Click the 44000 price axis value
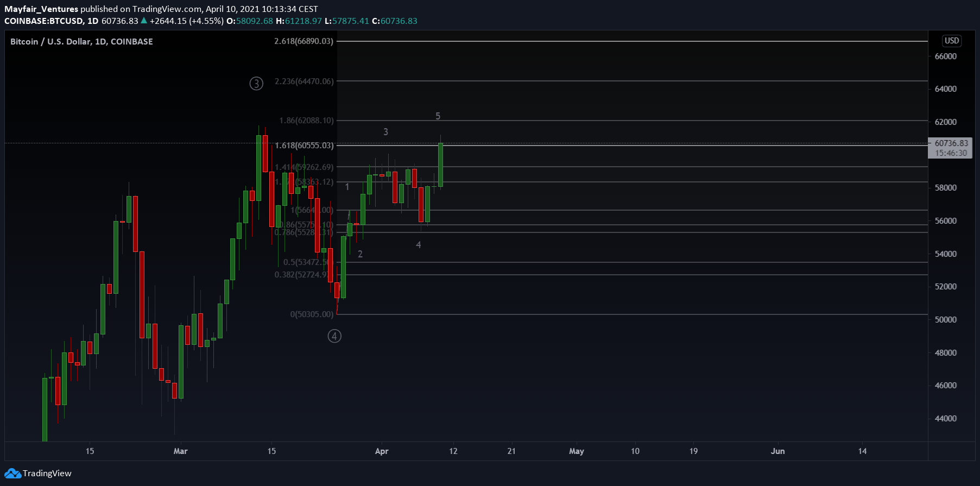Image resolution: width=980 pixels, height=486 pixels. coord(945,419)
